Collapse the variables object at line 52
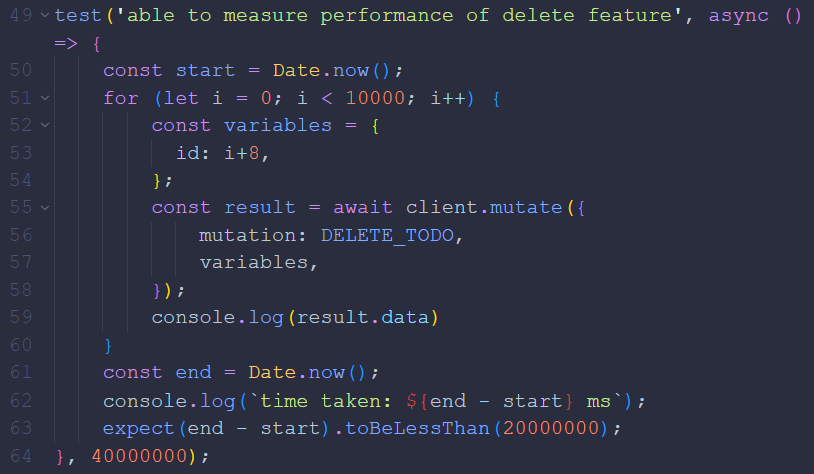This screenshot has width=814, height=474. coord(45,125)
